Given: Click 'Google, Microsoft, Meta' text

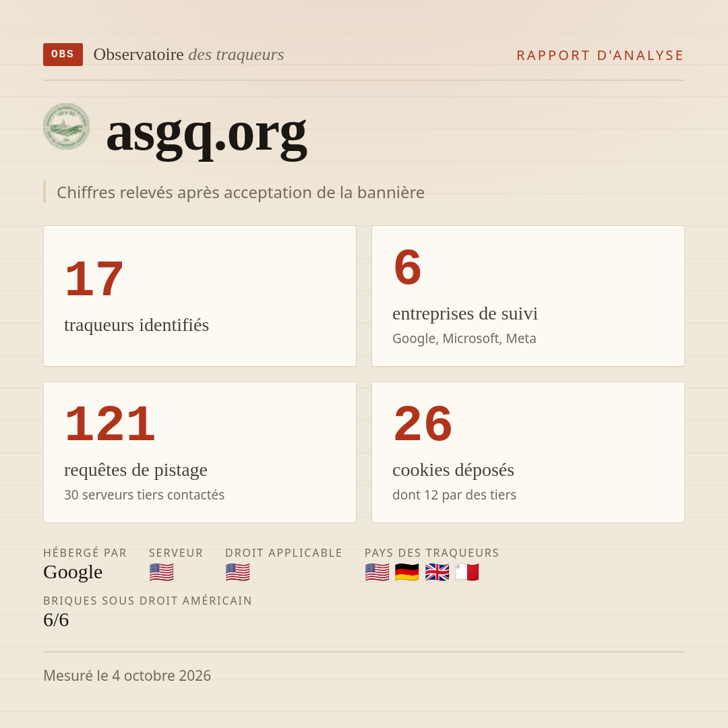Looking at the screenshot, I should 464,338.
